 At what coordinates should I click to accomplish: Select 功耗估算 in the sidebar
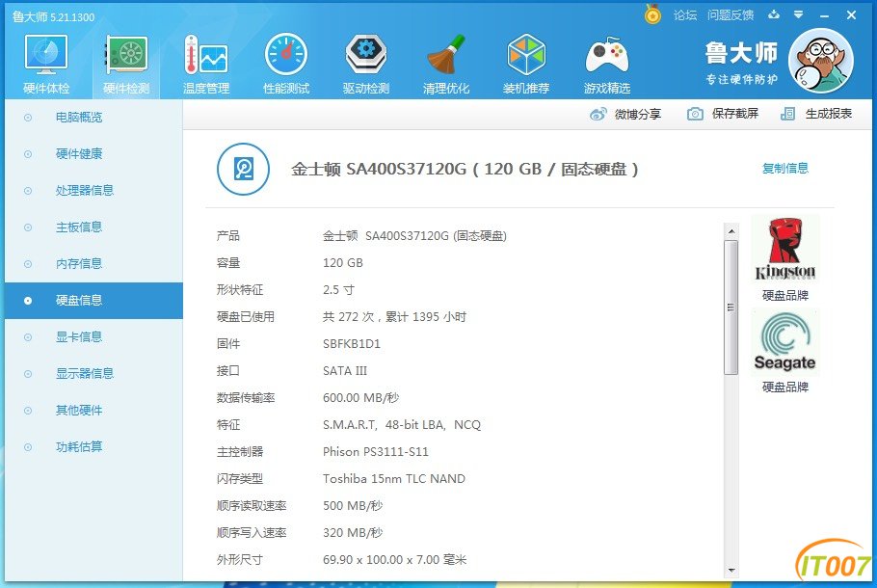pos(79,447)
